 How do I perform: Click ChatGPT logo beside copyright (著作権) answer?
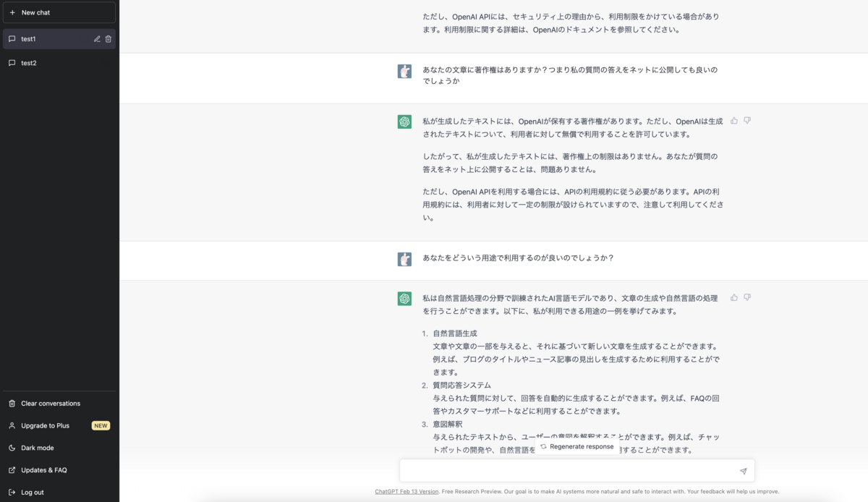tap(404, 122)
